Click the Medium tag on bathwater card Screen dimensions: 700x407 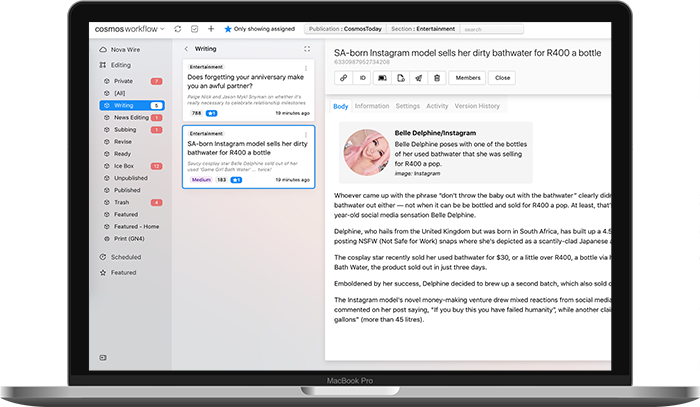click(x=201, y=180)
